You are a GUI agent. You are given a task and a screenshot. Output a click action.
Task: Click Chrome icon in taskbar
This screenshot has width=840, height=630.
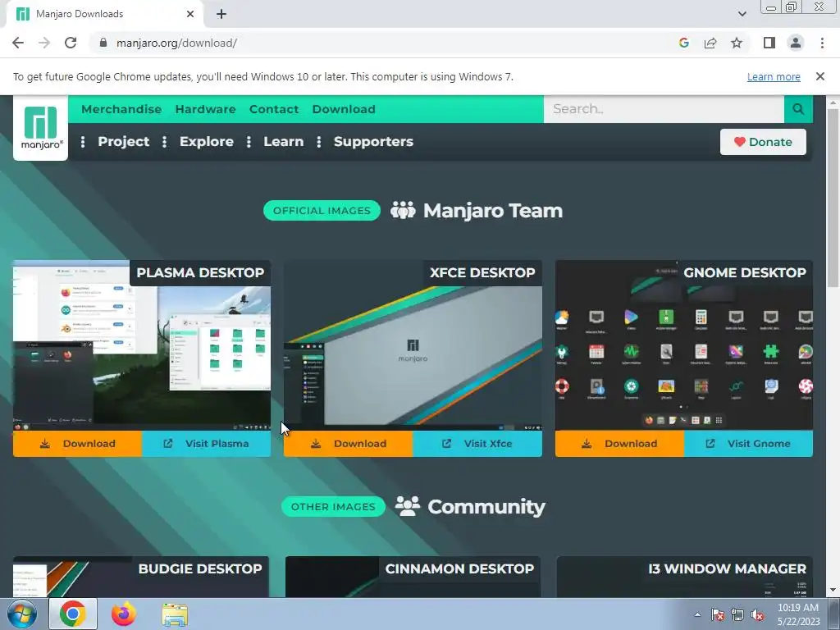73,614
